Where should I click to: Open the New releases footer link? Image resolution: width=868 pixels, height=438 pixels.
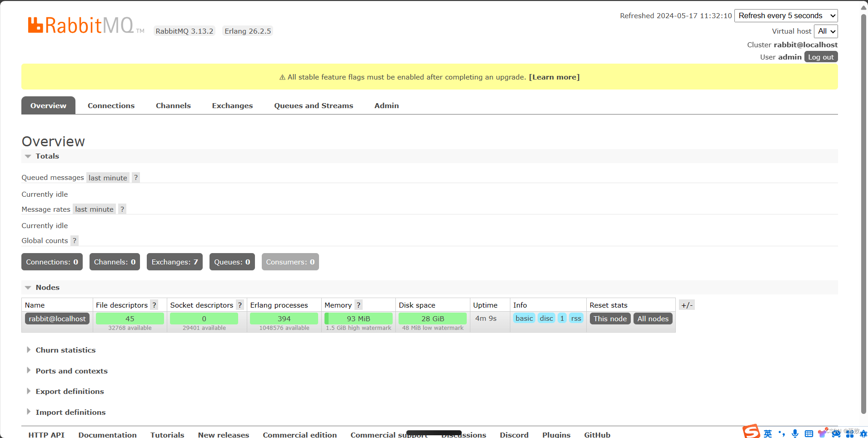(224, 434)
